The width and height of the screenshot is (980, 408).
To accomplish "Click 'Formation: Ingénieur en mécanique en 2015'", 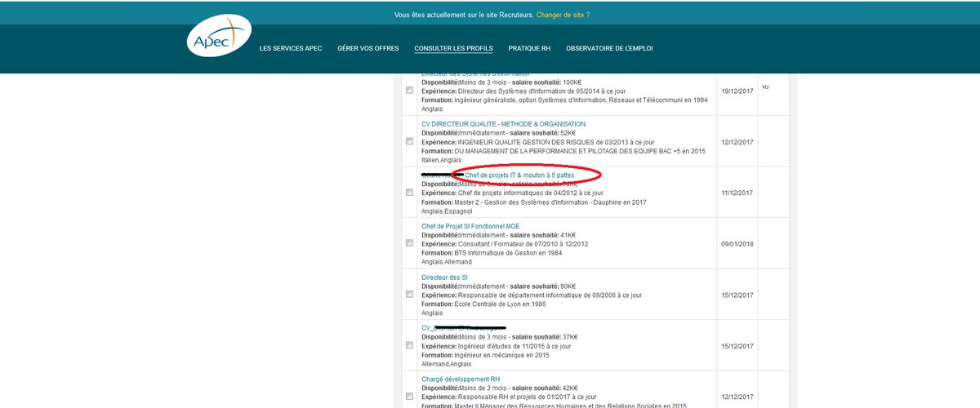I will point(486,355).
